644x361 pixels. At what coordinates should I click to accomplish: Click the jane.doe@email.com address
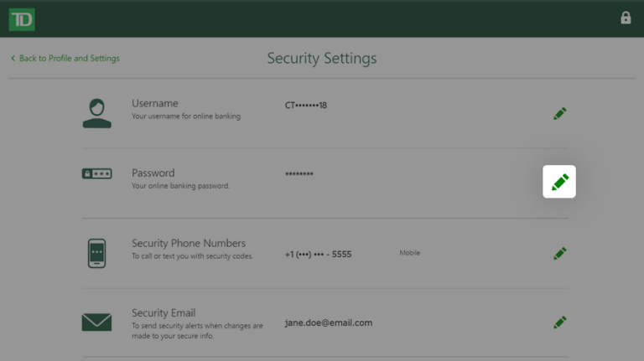(x=328, y=322)
